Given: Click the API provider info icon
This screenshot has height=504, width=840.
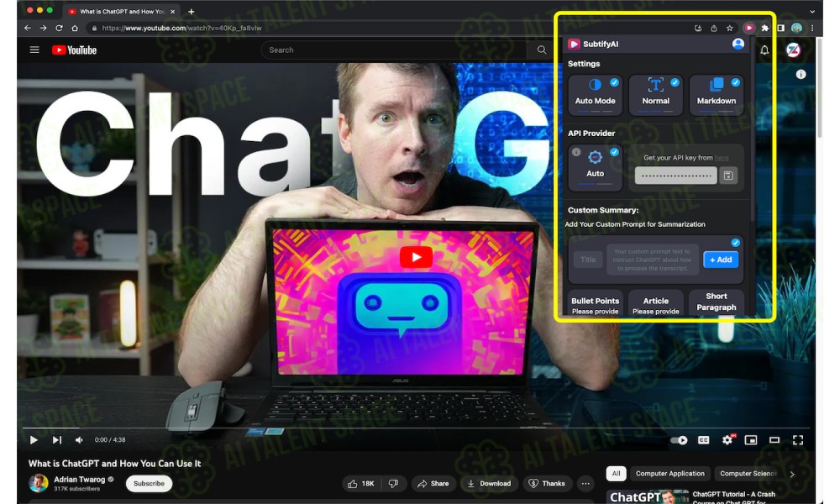Looking at the screenshot, I should point(576,152).
